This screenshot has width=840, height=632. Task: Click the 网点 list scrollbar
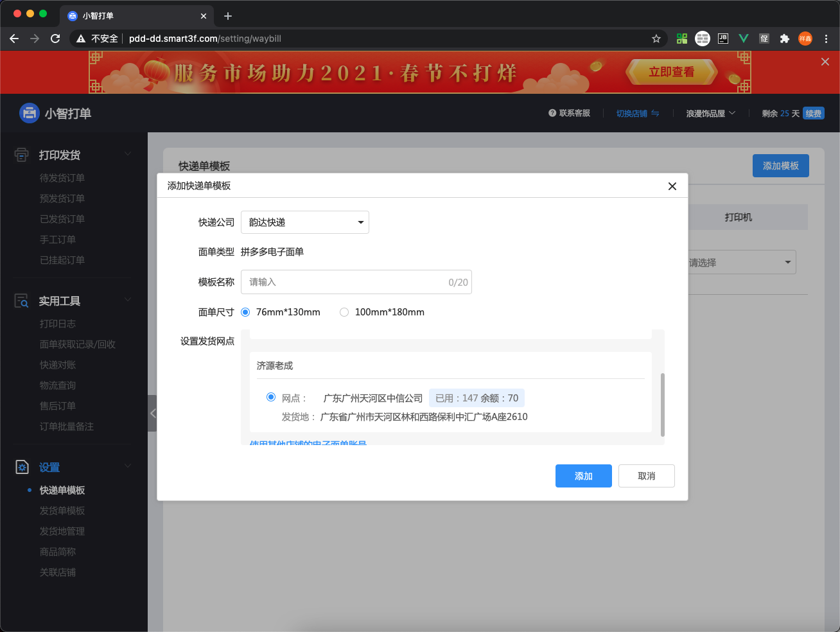tap(662, 405)
